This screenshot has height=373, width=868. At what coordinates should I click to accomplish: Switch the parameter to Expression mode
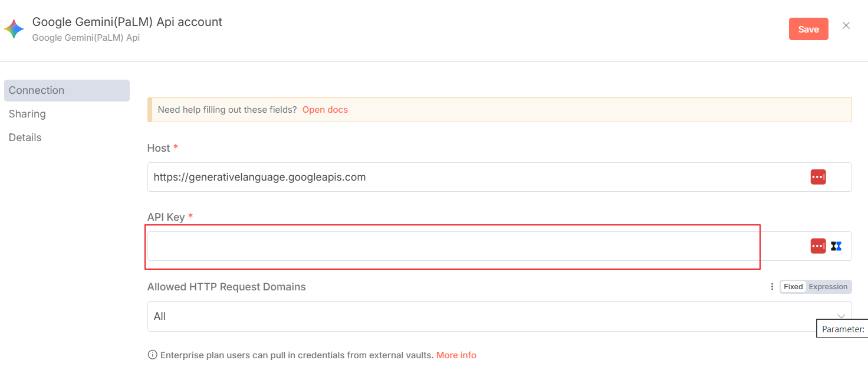[828, 287]
